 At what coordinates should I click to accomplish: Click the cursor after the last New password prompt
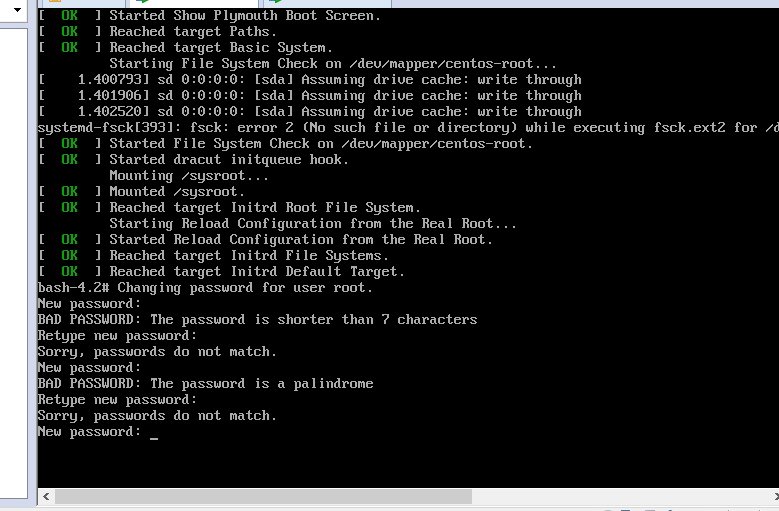coord(154,433)
